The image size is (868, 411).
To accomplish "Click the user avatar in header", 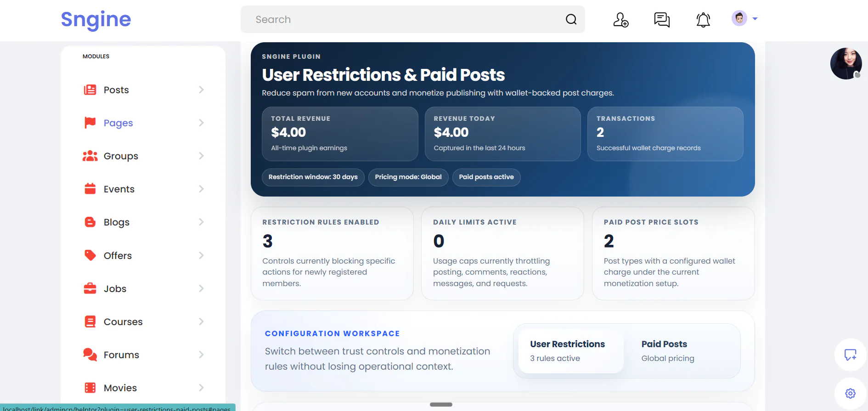I will [739, 18].
